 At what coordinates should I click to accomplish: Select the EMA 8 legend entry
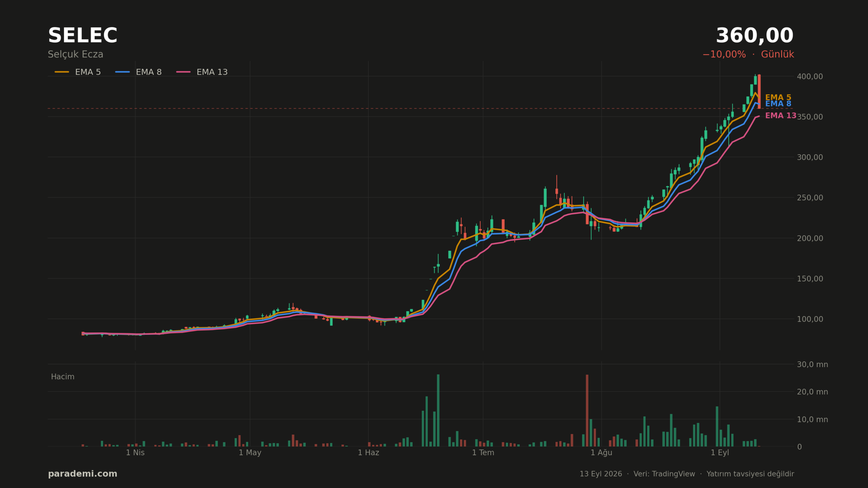point(138,72)
